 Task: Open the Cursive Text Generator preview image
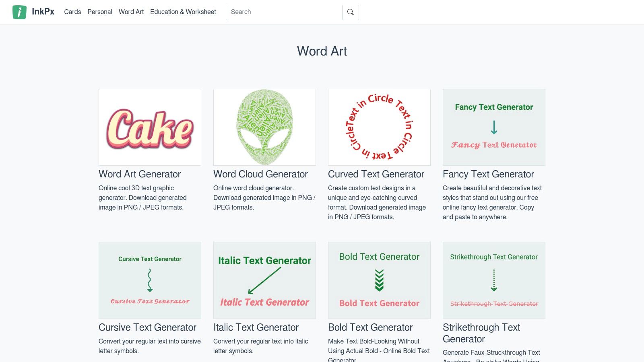point(150,280)
